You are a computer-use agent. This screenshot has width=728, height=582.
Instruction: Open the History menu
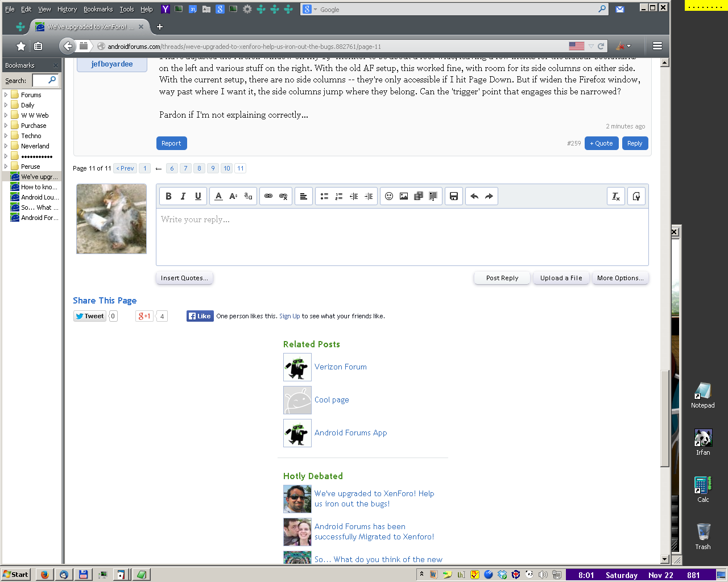[x=67, y=9]
